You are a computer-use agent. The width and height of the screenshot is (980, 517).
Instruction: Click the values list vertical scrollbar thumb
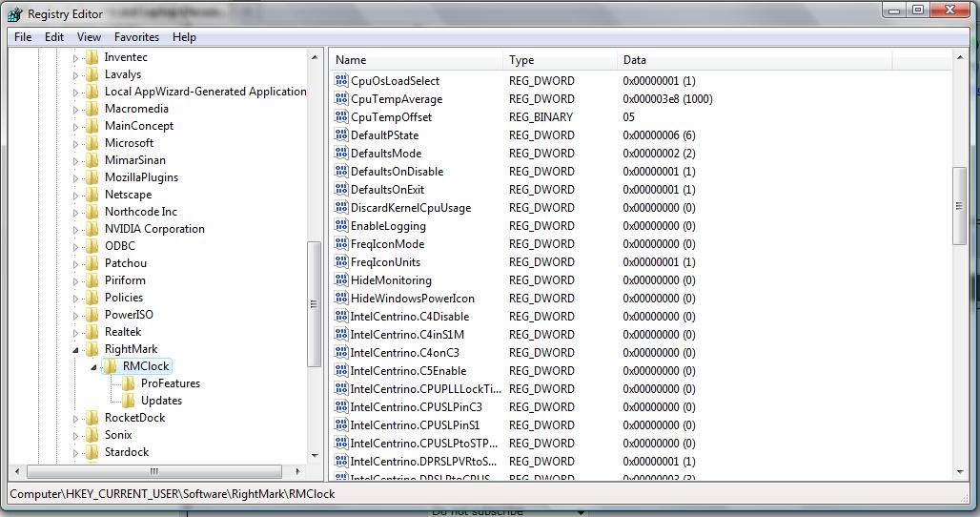click(x=959, y=206)
